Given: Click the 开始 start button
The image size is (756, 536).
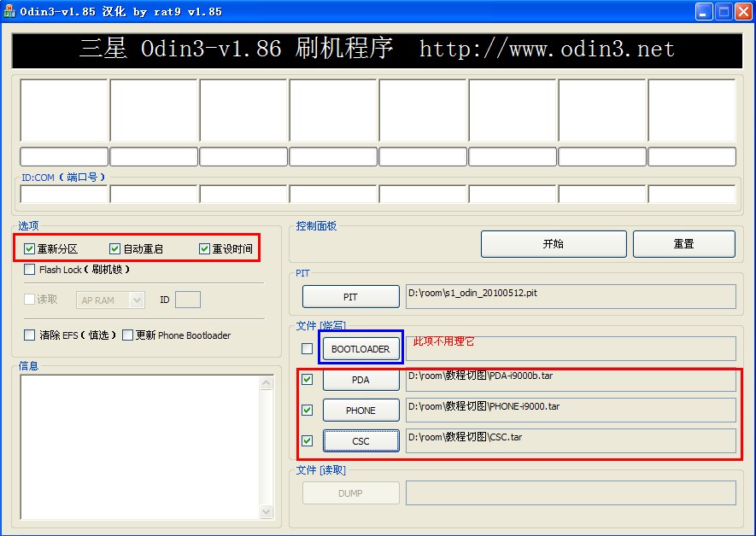Looking at the screenshot, I should (554, 244).
